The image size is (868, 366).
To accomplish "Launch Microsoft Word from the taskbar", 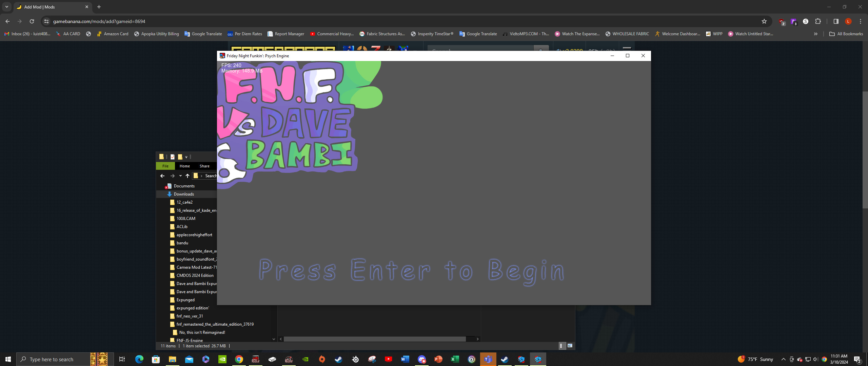I will pyautogui.click(x=405, y=359).
